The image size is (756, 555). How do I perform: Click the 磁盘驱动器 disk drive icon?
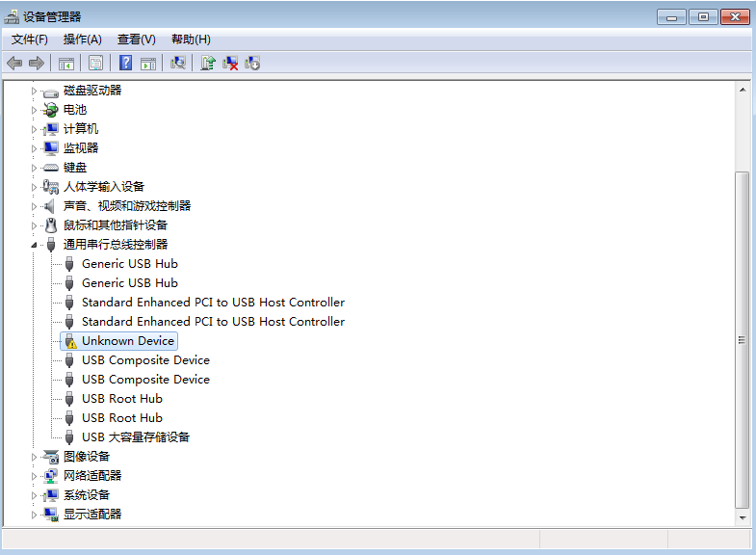51,92
